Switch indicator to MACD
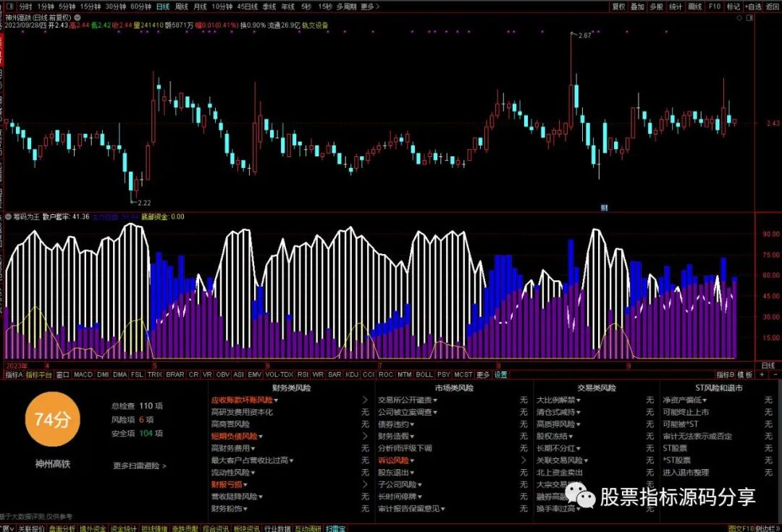This screenshot has width=782, height=532. click(83, 374)
